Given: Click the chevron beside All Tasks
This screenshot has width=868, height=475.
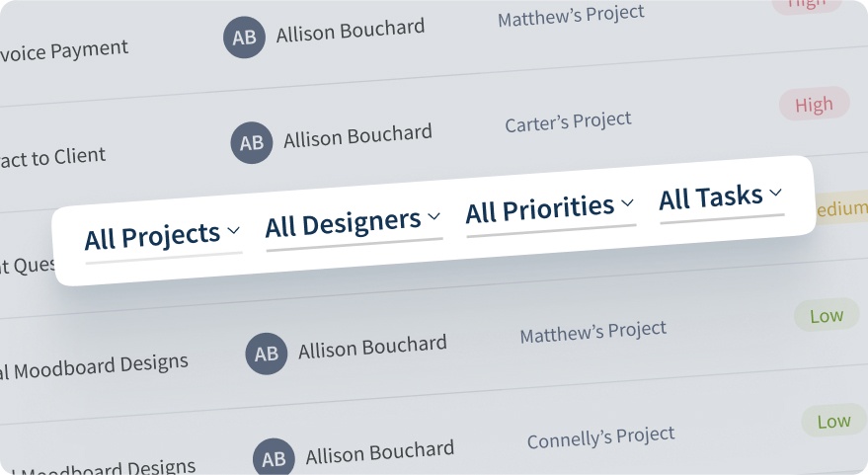Looking at the screenshot, I should pyautogui.click(x=776, y=192).
